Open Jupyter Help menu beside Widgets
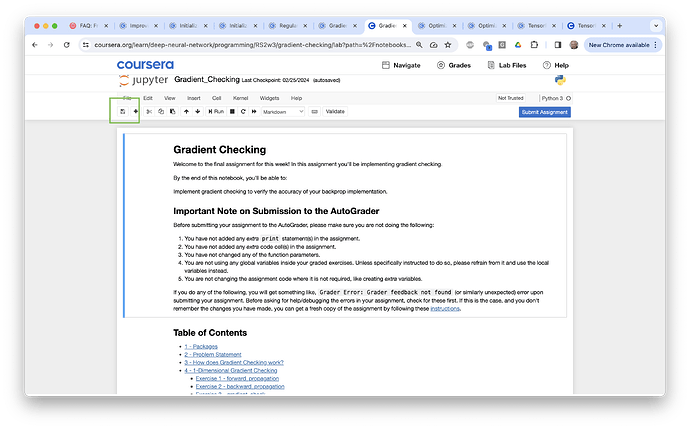 coord(296,98)
